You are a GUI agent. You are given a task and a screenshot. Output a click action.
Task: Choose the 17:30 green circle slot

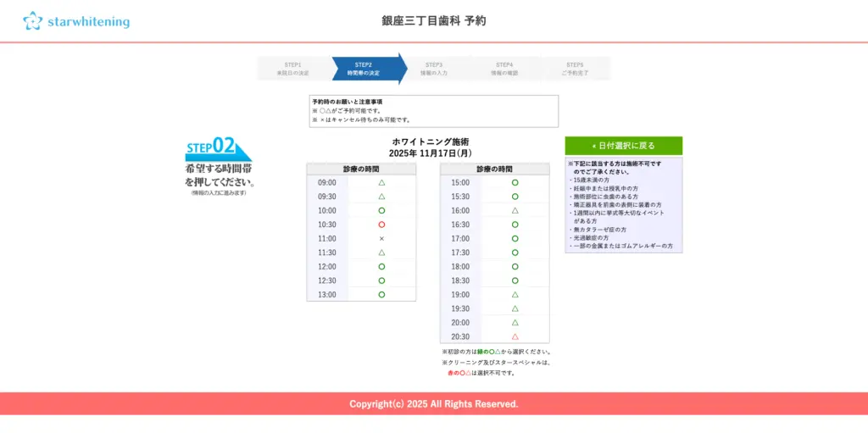pyautogui.click(x=515, y=253)
